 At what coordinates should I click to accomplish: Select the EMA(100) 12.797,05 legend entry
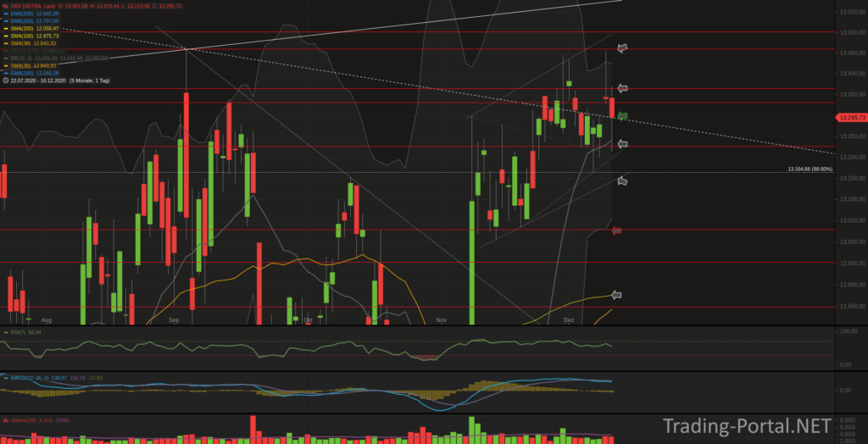coord(35,20)
